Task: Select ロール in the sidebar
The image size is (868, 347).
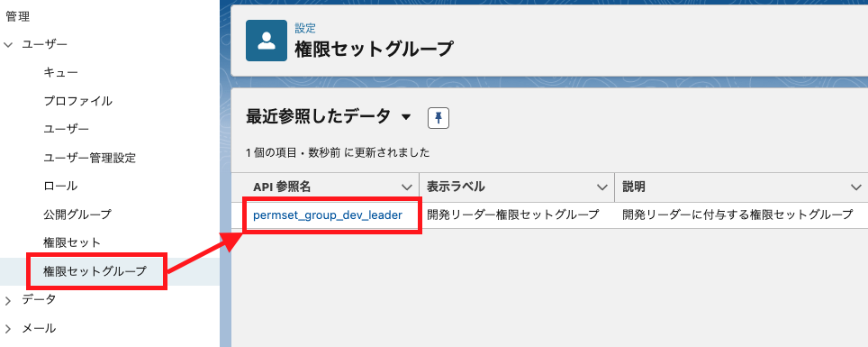Action: [60, 187]
